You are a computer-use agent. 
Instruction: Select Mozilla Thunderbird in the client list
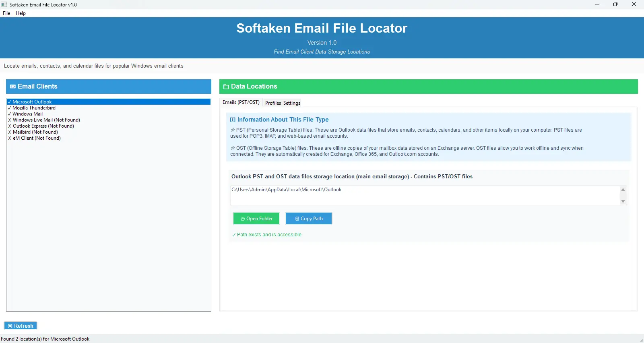(34, 108)
